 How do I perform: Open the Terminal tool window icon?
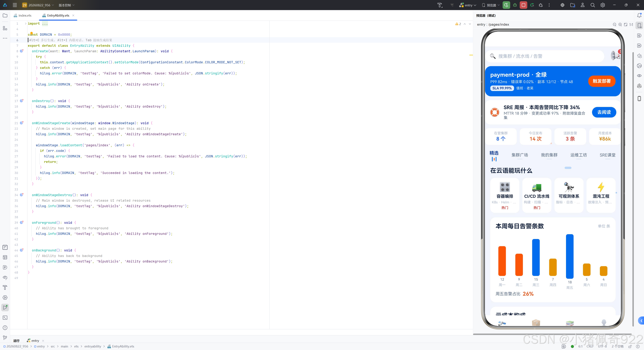coord(5,317)
